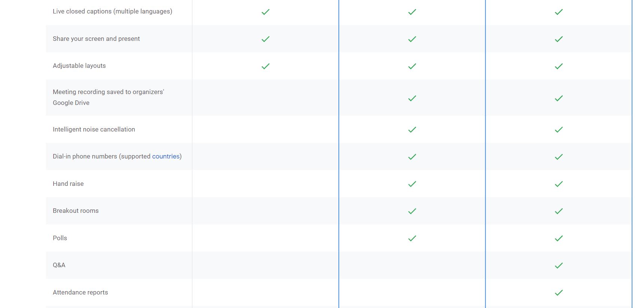Click last column checkmark for Dial-in phone numbers
The height and width of the screenshot is (308, 644).
pos(559,157)
